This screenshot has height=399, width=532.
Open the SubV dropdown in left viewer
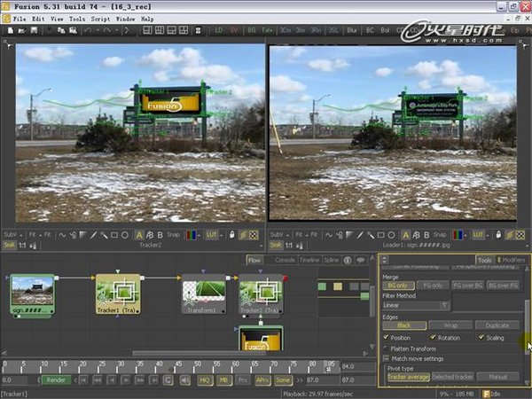point(13,235)
